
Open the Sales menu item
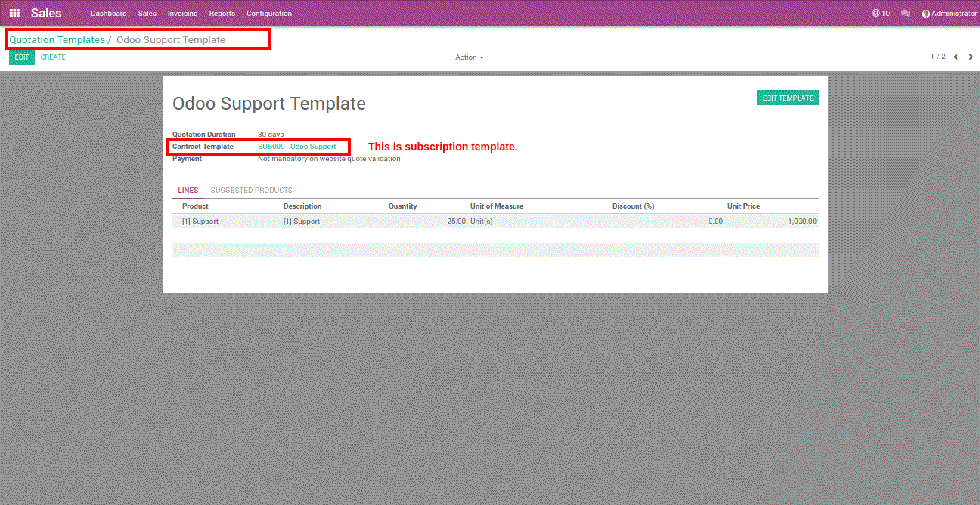[x=147, y=13]
